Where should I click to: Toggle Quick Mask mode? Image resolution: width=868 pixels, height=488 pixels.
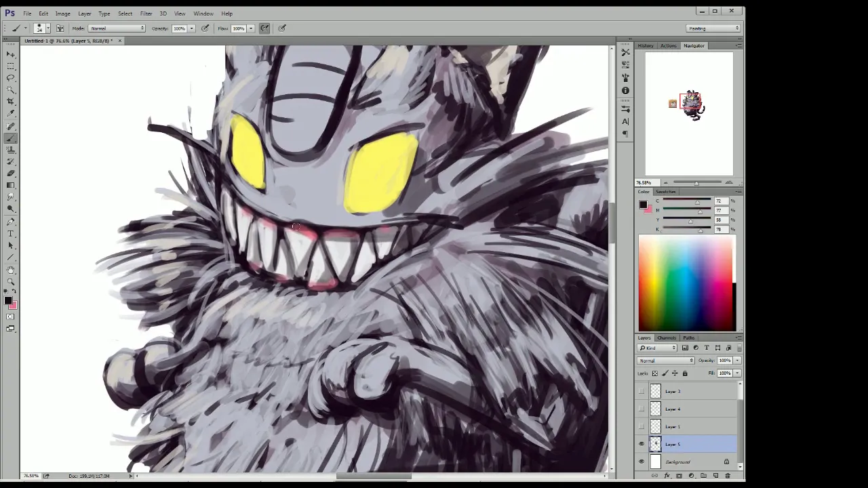pyautogui.click(x=10, y=317)
